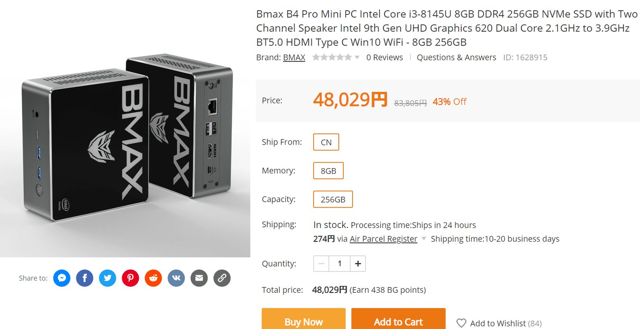Share product via Facebook Messenger icon
This screenshot has width=644, height=329.
[x=62, y=278]
